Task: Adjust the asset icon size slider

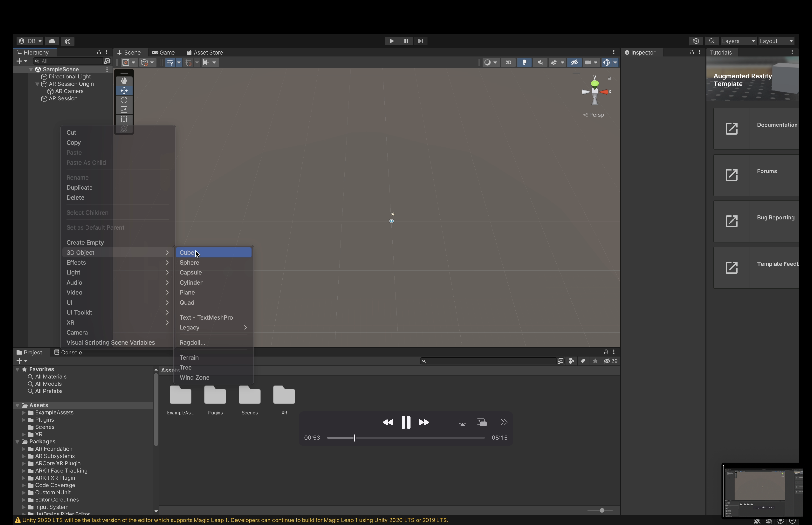Action: point(602,510)
